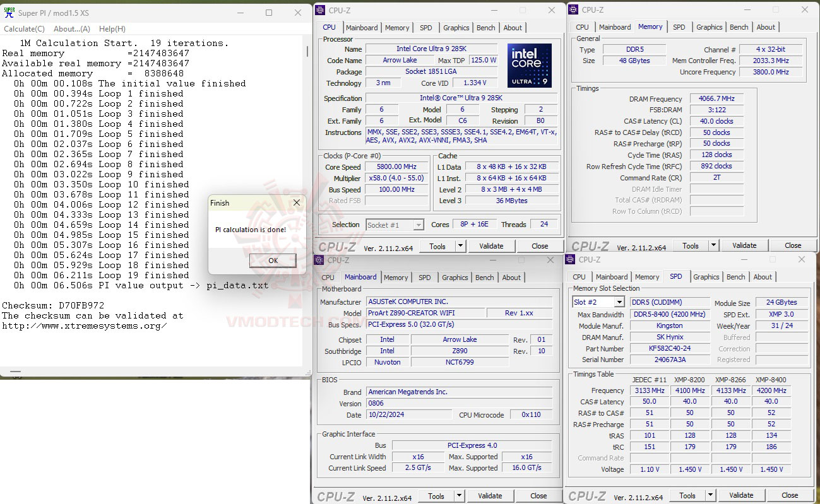Open the Calculate(C) menu in Super PI

pyautogui.click(x=25, y=29)
